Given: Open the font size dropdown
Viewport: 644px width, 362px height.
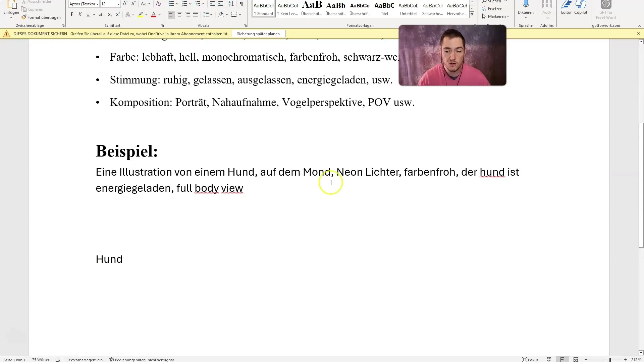Looking at the screenshot, I should 118,4.
